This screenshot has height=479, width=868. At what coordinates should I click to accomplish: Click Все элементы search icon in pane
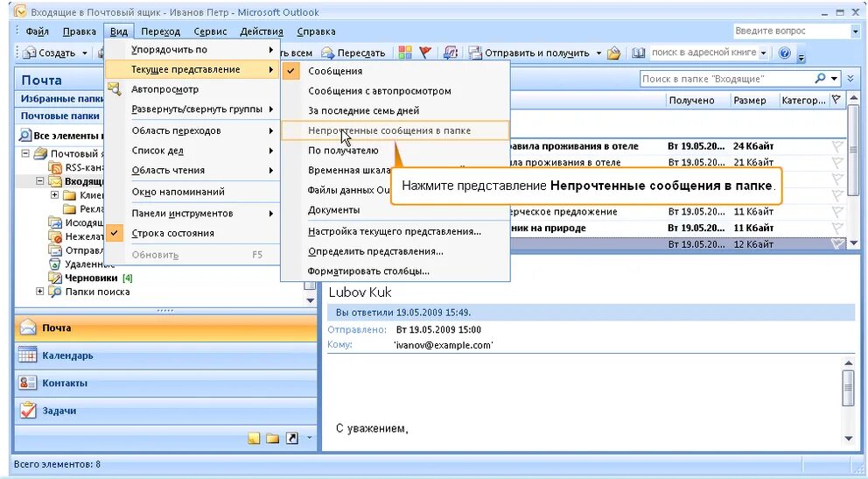24,135
